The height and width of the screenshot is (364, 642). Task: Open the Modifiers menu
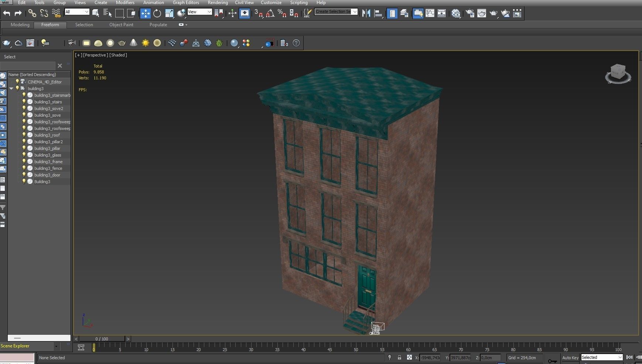click(x=125, y=3)
